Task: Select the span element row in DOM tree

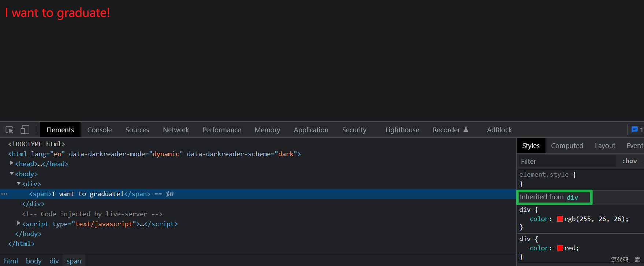Action: click(258, 194)
